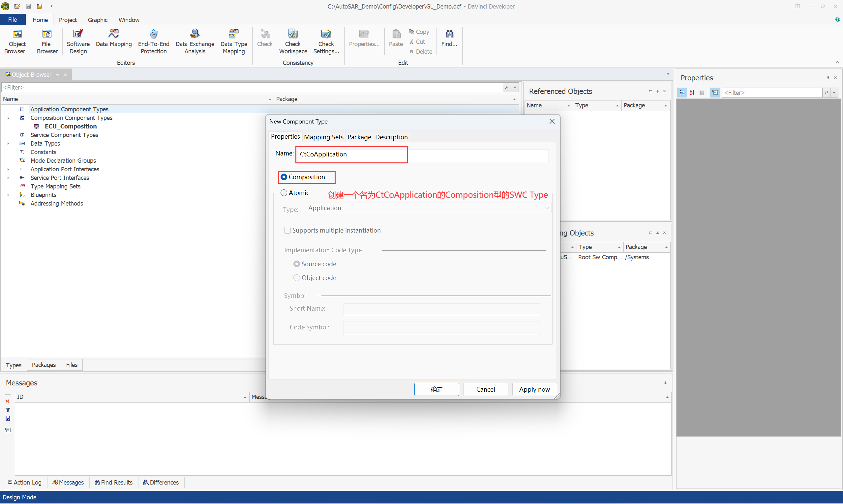
Task: Click the component Name input field
Action: [x=421, y=154]
